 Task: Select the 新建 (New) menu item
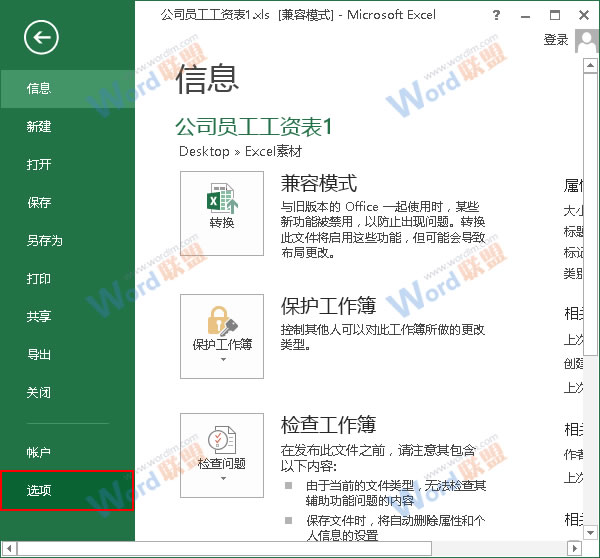[67, 127]
